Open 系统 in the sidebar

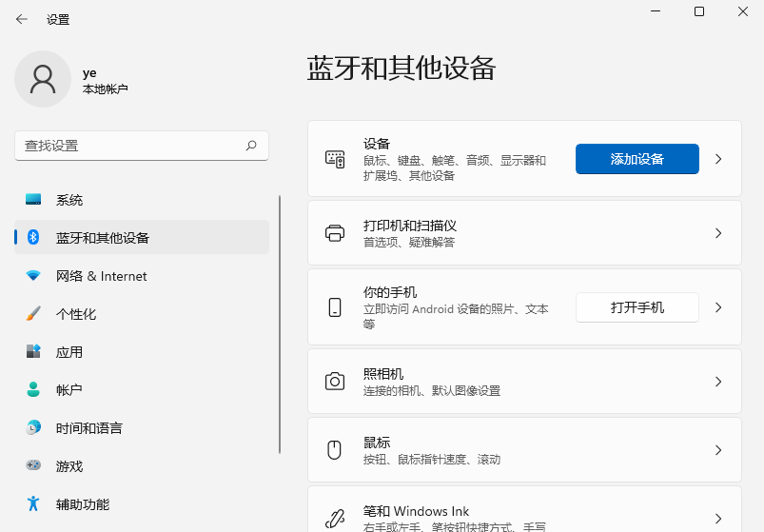click(69, 200)
